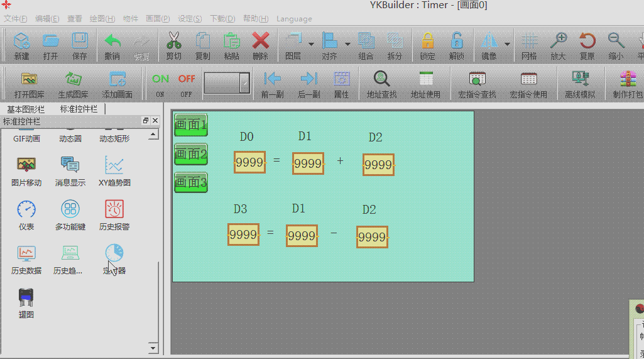Open the 绘图(H) menu
The image size is (644, 359).
(x=102, y=19)
